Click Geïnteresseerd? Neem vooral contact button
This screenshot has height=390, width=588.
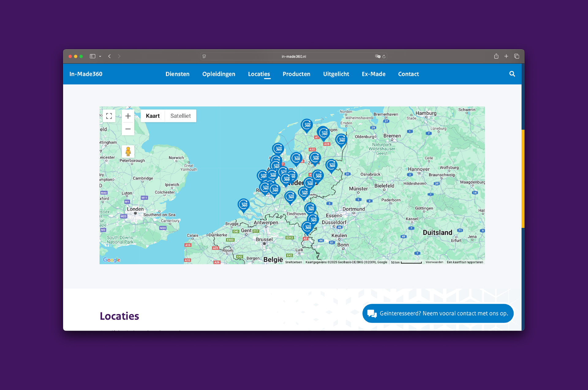click(438, 314)
